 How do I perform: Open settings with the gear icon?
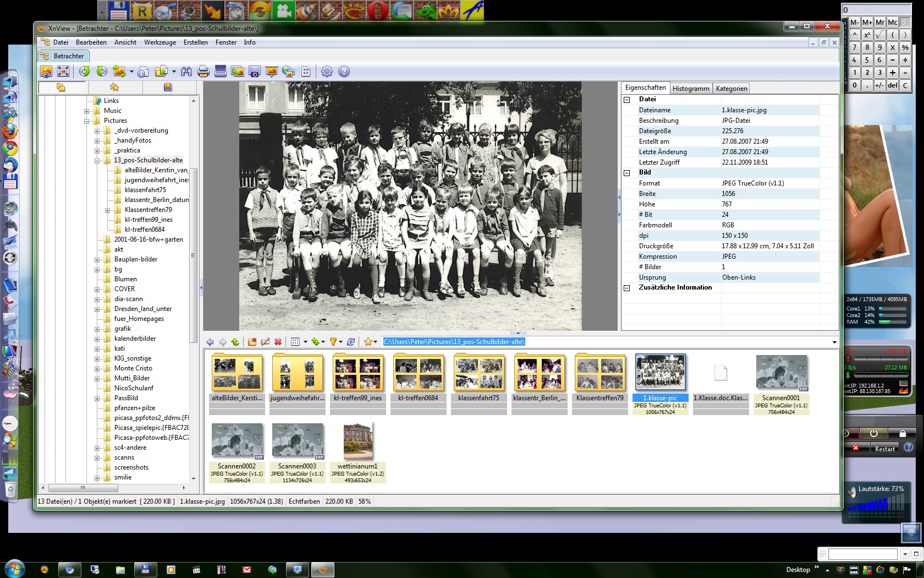click(327, 72)
